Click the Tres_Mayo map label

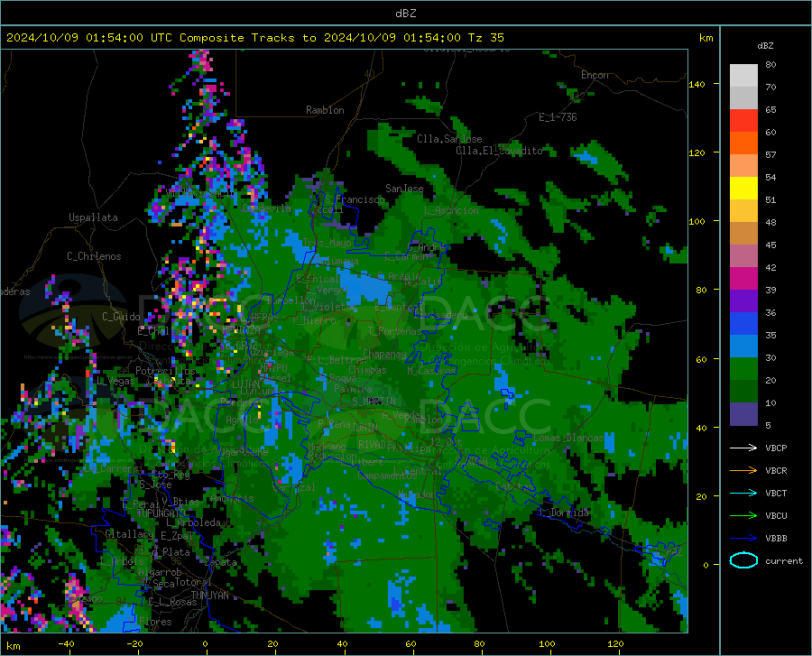327,243
